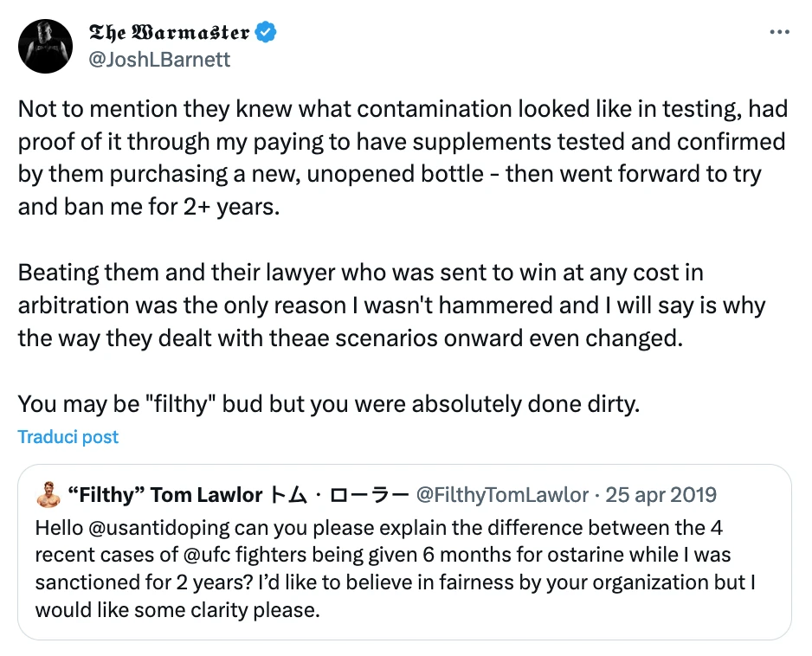
Task: Open the three-dot more options menu
Action: point(779,32)
